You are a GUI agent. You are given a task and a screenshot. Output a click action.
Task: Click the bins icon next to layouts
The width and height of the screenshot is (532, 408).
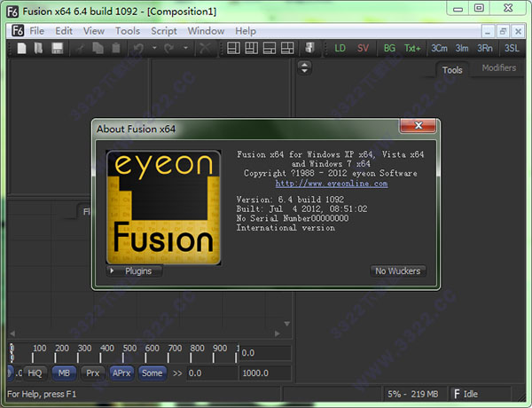tap(309, 48)
